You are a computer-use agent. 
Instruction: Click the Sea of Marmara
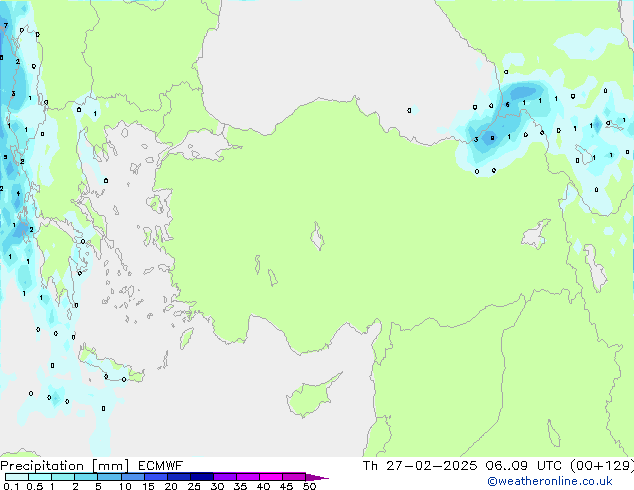tap(205, 150)
